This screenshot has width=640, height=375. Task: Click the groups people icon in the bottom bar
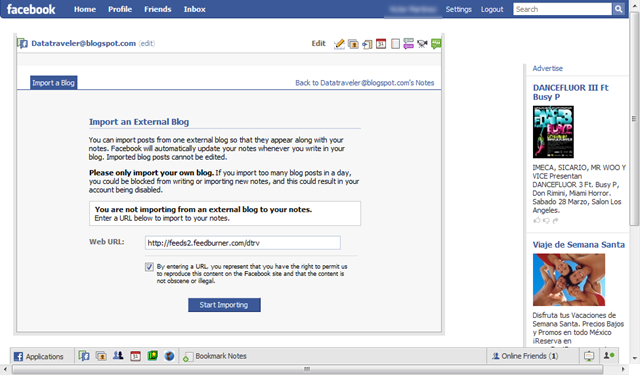(x=118, y=356)
